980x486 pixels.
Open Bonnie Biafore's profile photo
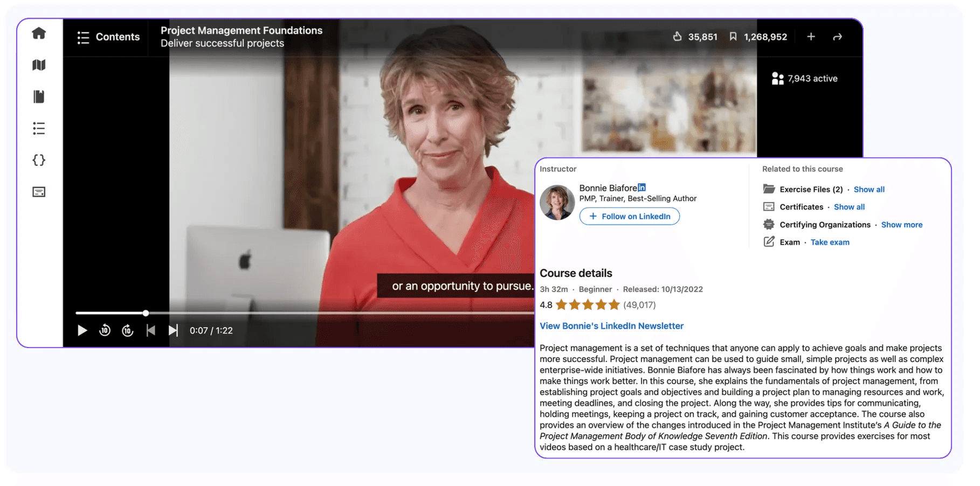click(557, 203)
